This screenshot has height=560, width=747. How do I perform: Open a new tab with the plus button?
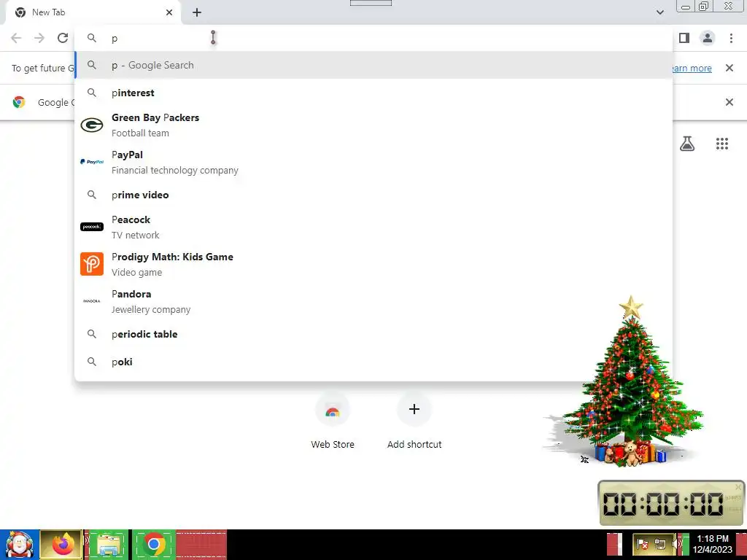[197, 12]
